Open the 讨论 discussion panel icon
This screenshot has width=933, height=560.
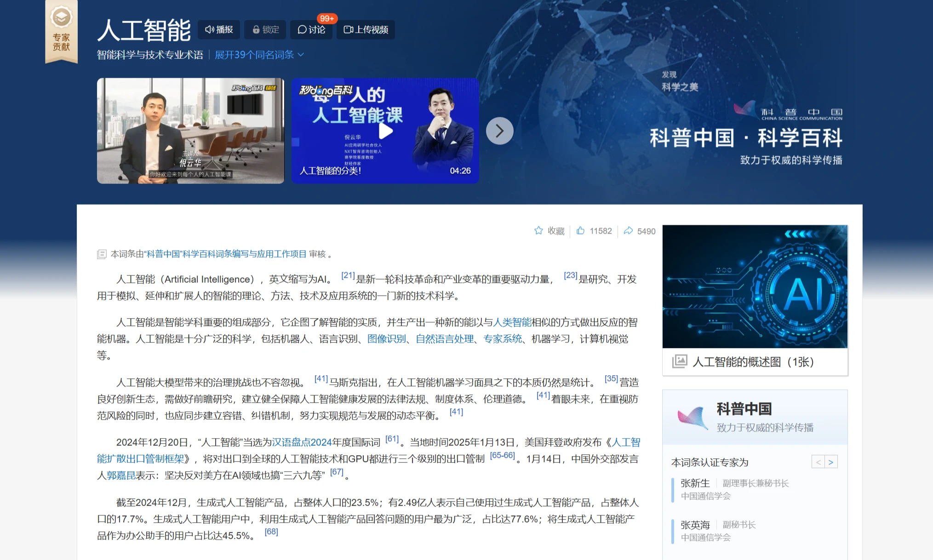click(x=303, y=29)
